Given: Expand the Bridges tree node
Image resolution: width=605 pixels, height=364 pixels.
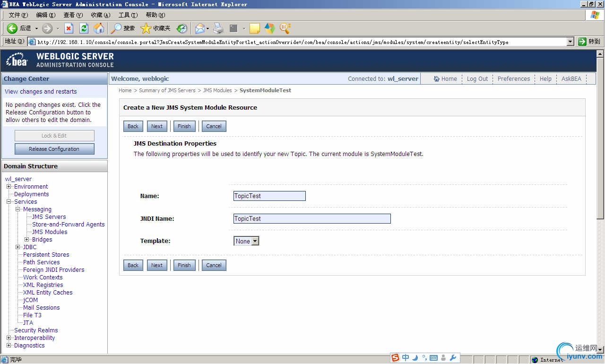Looking at the screenshot, I should (27, 239).
